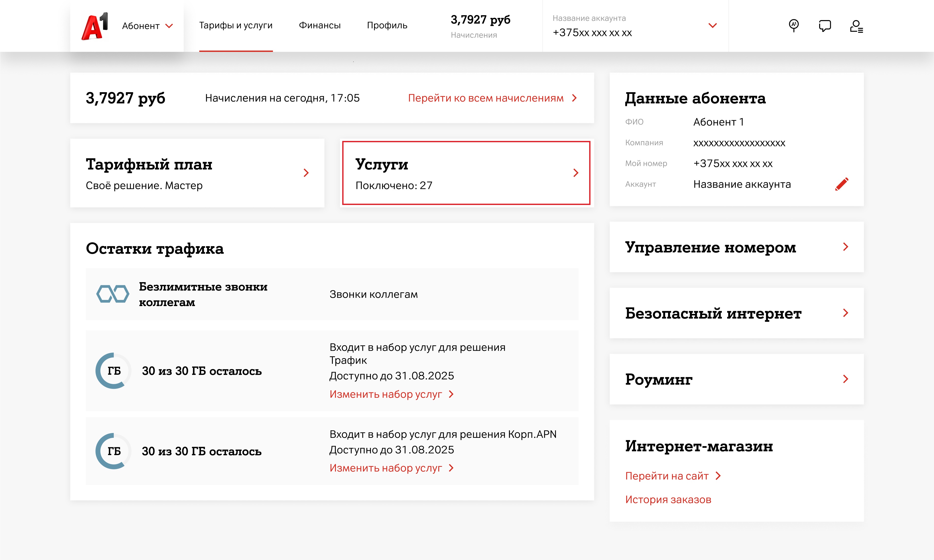Viewport: 934px width, 560px height.
Task: Open the Услуги card chevron
Action: click(x=576, y=173)
